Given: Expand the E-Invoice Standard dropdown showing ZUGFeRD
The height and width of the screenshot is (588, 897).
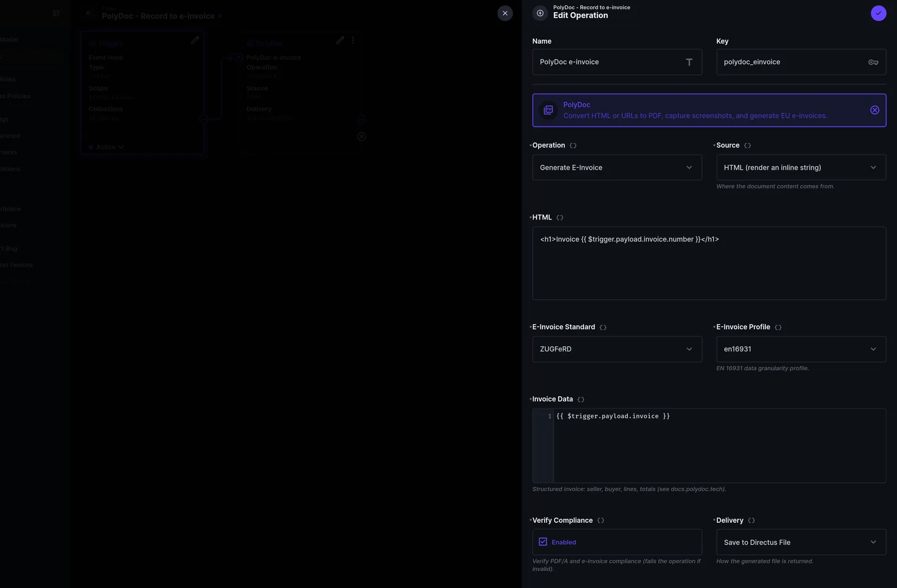Looking at the screenshot, I should (617, 349).
